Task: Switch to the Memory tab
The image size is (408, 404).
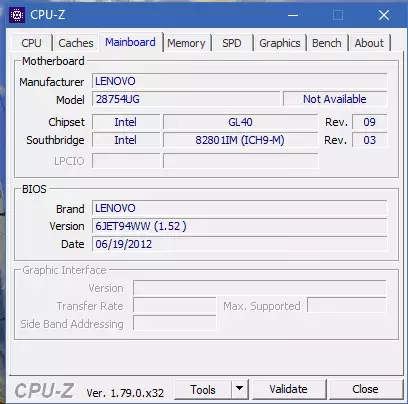Action: [186, 43]
